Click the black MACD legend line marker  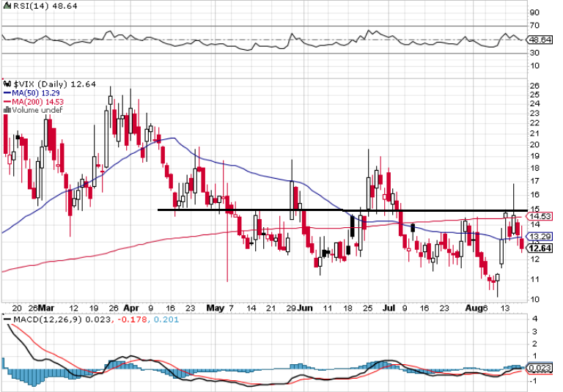pos(7,319)
